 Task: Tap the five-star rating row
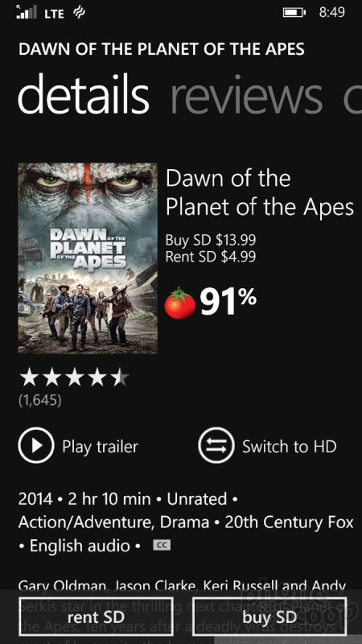(74, 378)
